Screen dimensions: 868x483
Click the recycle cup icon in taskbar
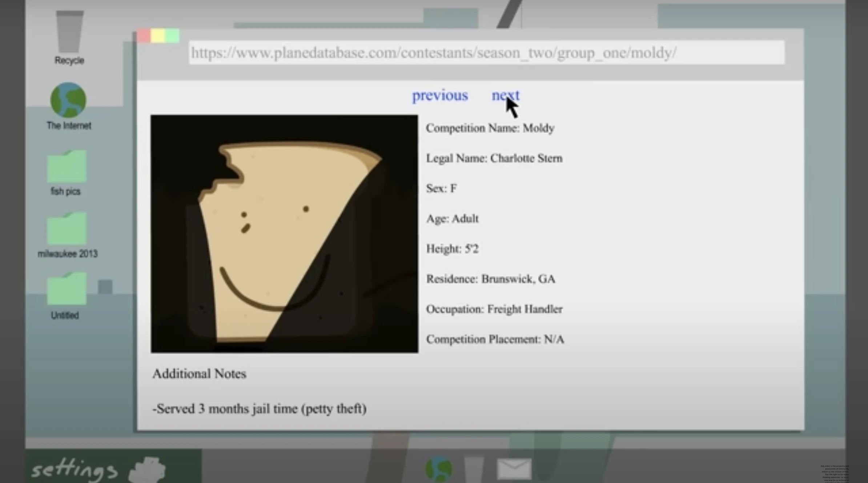[x=474, y=470]
